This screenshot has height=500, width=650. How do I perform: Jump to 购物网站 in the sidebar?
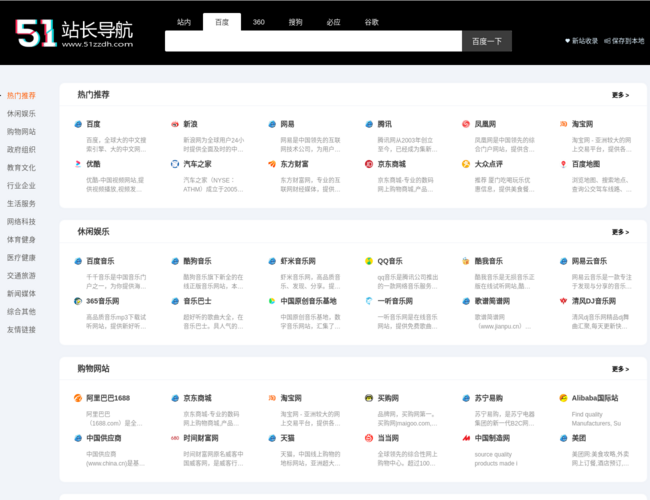pos(21,131)
